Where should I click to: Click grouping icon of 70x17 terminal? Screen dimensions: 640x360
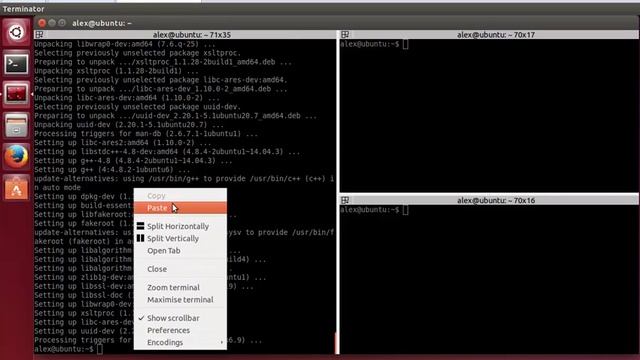(345, 35)
